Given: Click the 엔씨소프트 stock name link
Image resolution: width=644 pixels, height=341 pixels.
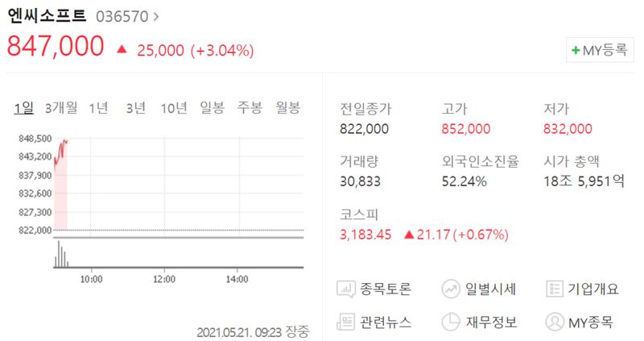Looking at the screenshot, I should point(47,15).
